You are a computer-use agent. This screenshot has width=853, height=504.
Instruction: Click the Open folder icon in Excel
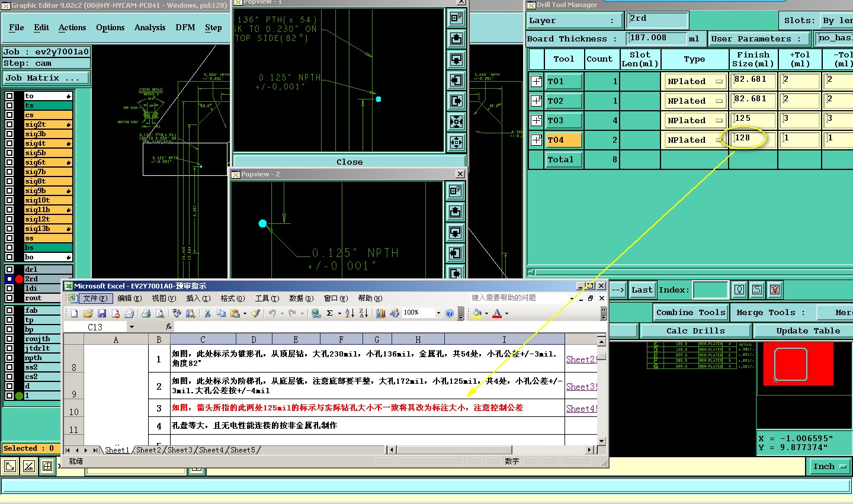tap(88, 313)
